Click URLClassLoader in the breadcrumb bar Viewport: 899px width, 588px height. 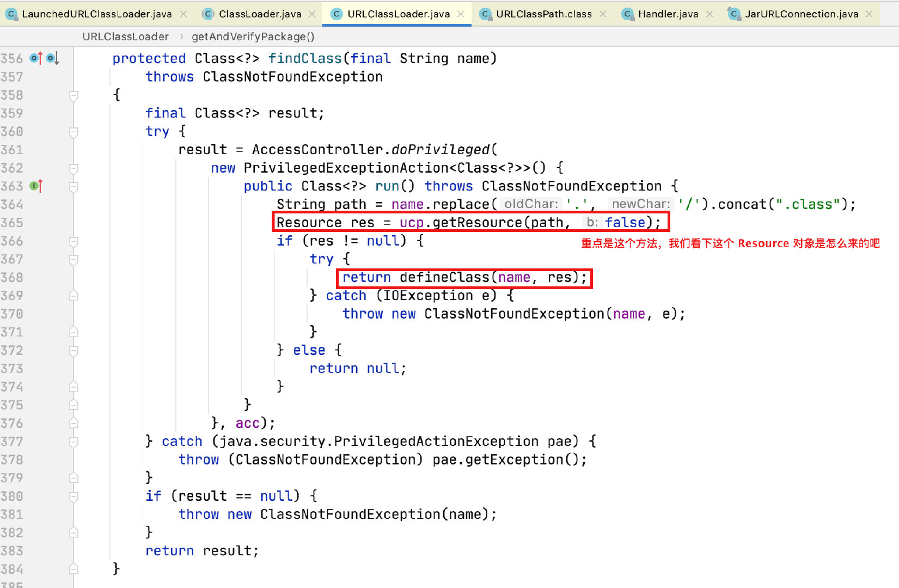click(x=126, y=36)
